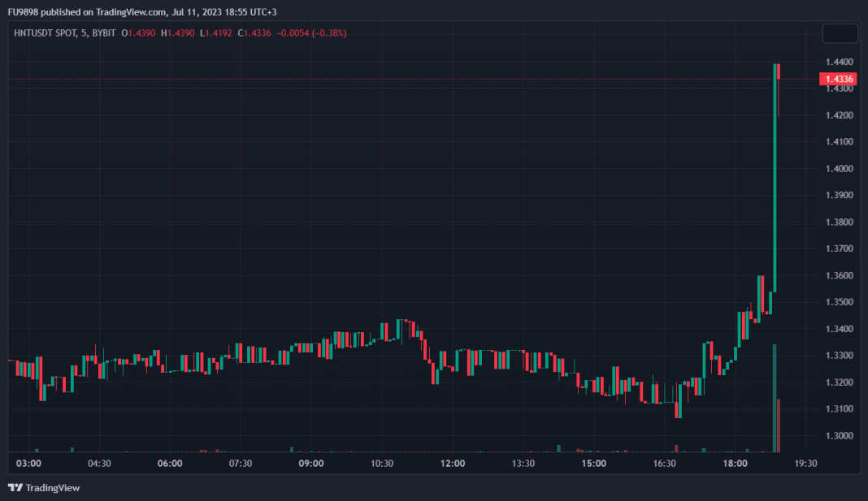868x501 pixels.
Task: Click the 1.3000 price scale label
Action: 839,436
